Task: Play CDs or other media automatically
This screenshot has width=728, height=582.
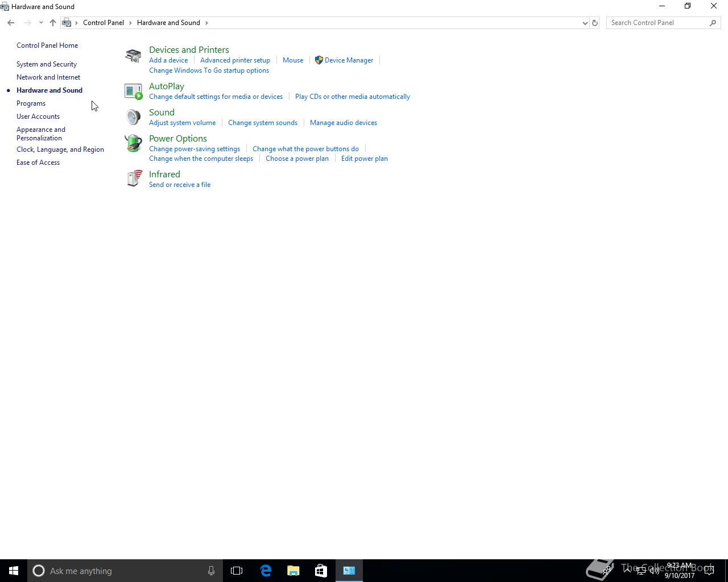Action: tap(353, 97)
